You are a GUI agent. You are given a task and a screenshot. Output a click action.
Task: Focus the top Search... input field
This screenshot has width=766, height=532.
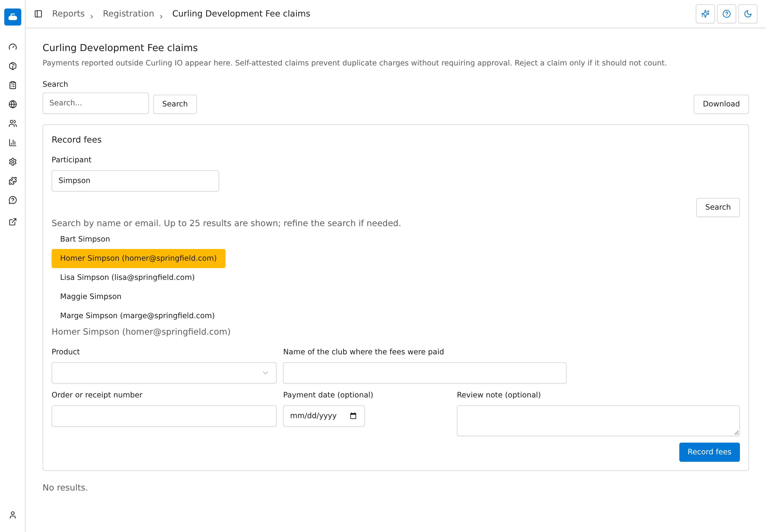tap(96, 103)
